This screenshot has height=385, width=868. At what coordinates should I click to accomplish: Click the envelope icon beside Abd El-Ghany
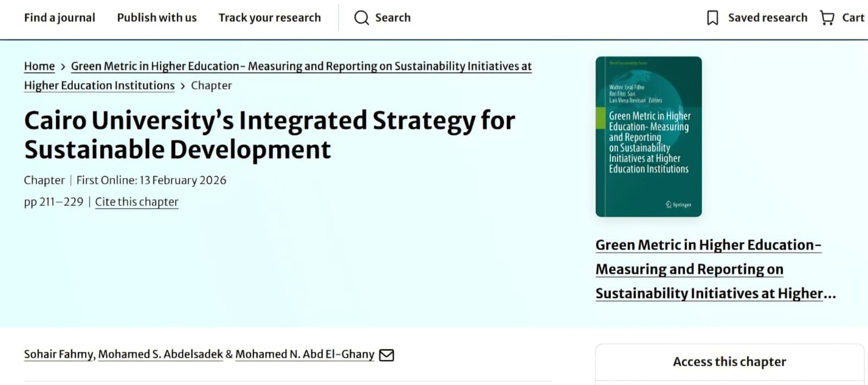point(386,355)
